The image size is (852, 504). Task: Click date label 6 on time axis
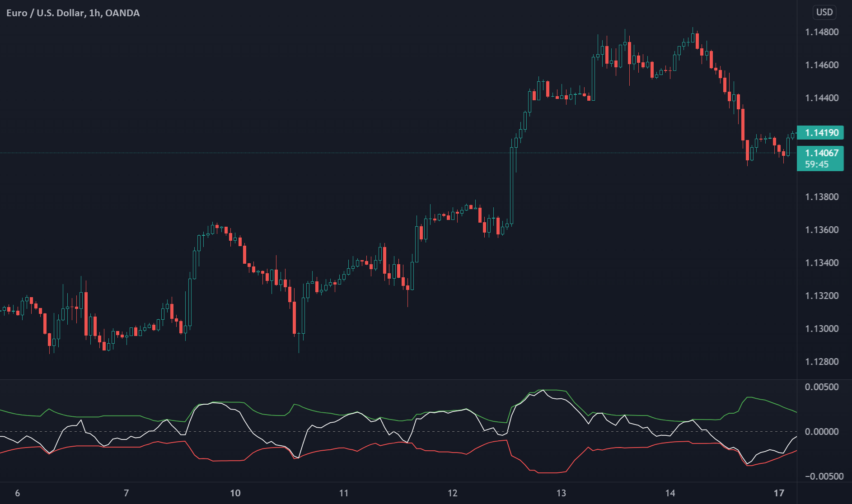pos(18,493)
